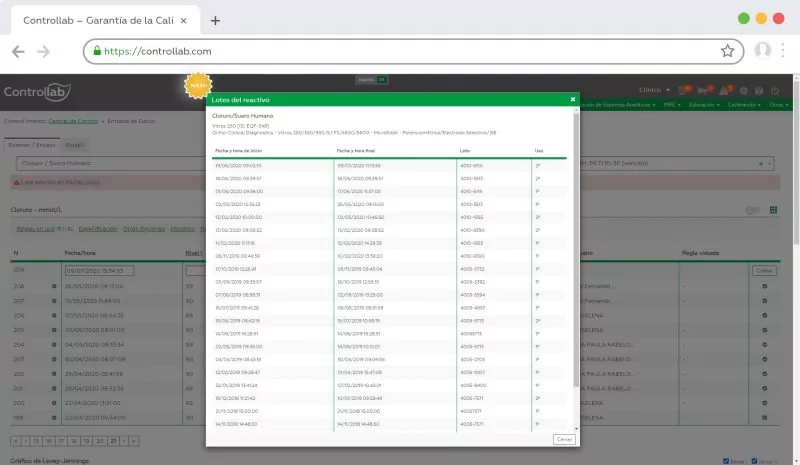800x465 pixels.
Task: Click the help question mark icon
Action: click(760, 90)
